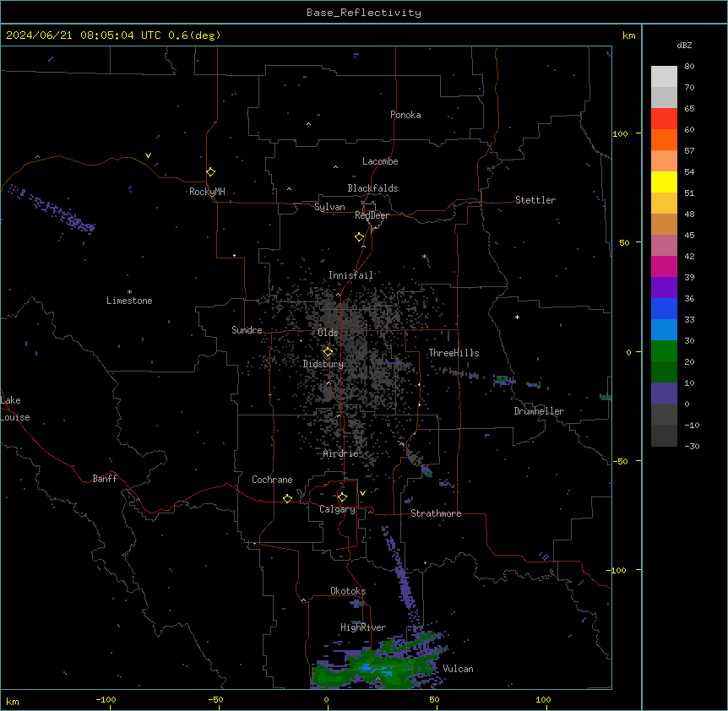Click the Drumheller label

[x=539, y=411]
